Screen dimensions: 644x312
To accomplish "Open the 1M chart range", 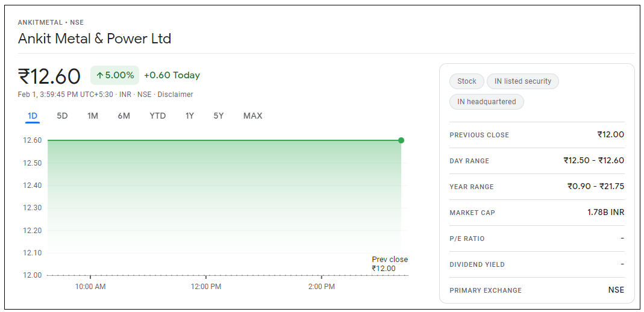I will (x=92, y=116).
